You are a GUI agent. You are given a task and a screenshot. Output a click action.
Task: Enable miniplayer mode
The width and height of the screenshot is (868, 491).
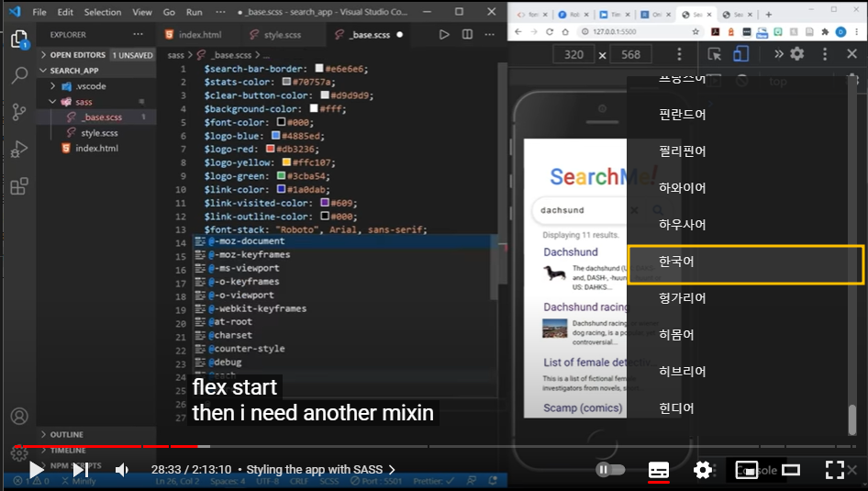746,470
